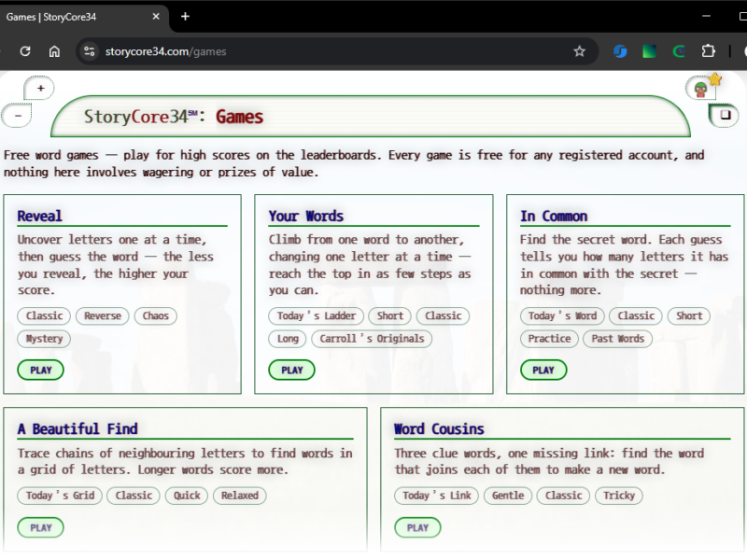Play the Your Words game
747x560 pixels.
[x=291, y=370]
